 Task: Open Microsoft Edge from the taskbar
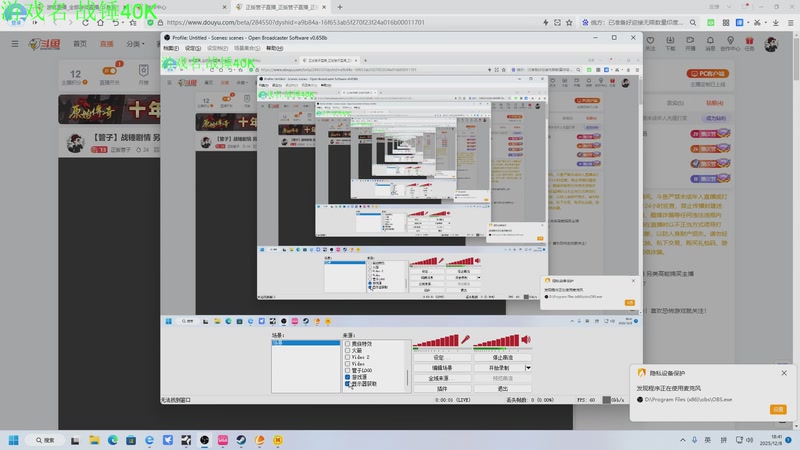click(113, 440)
